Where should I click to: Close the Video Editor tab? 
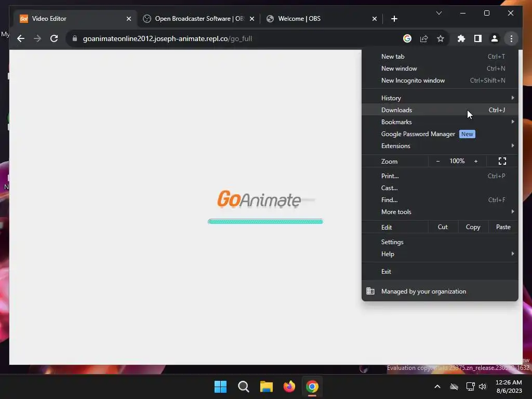129,19
